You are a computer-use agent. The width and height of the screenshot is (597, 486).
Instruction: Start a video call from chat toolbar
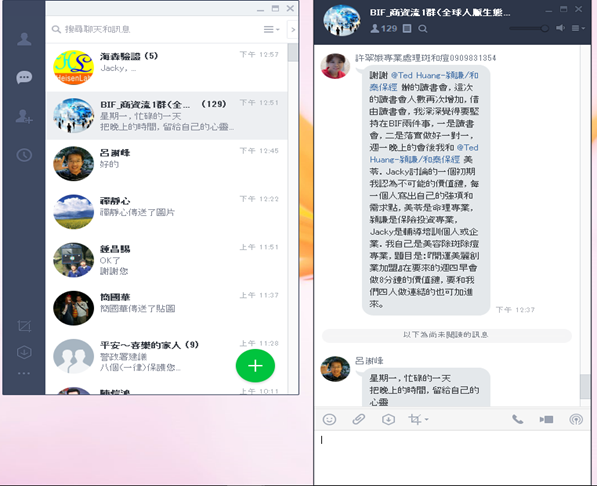point(546,419)
